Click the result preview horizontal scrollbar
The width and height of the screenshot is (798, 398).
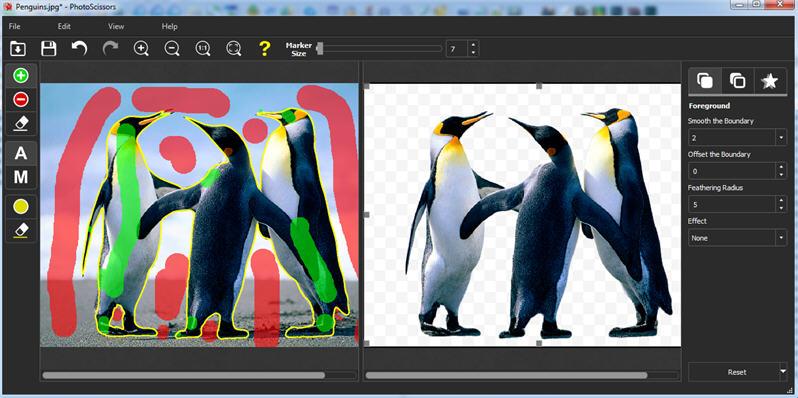[506, 375]
